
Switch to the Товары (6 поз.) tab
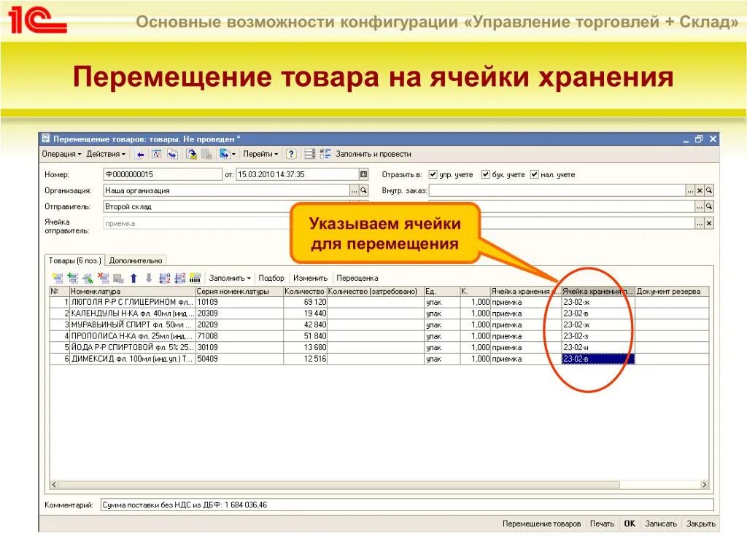(75, 260)
